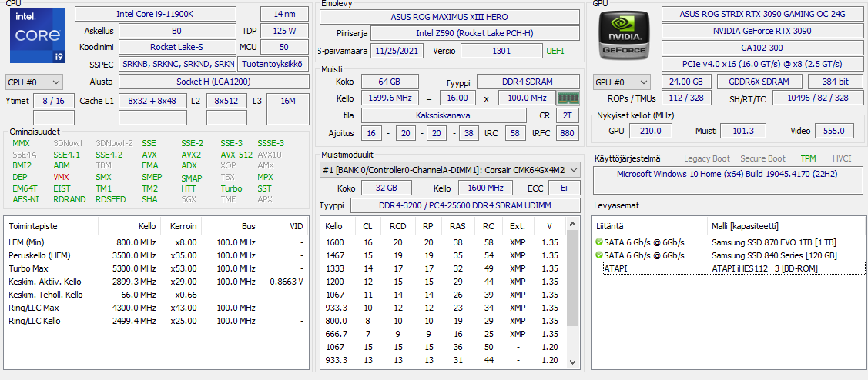Click the Turbo feature flag
The width and height of the screenshot is (868, 380).
tap(231, 188)
